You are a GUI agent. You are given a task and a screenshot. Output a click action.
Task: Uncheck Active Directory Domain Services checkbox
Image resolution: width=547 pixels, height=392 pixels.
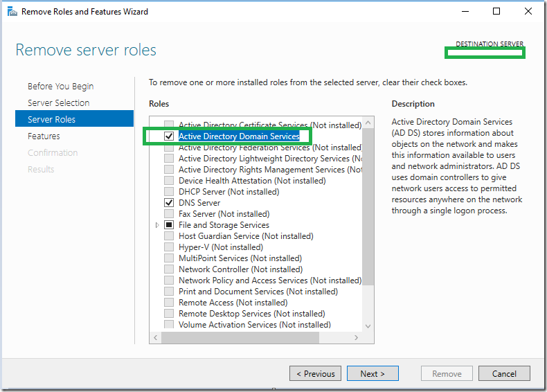pos(169,136)
